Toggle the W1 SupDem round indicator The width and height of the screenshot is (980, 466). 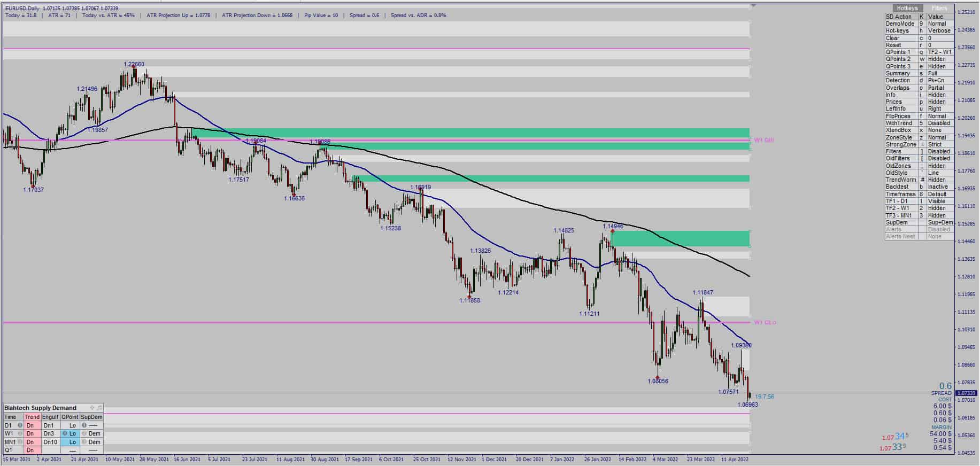[x=84, y=433]
